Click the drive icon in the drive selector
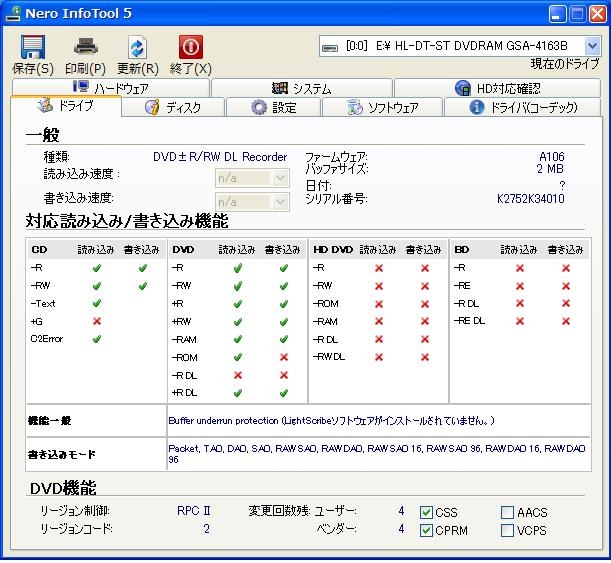 pos(330,47)
